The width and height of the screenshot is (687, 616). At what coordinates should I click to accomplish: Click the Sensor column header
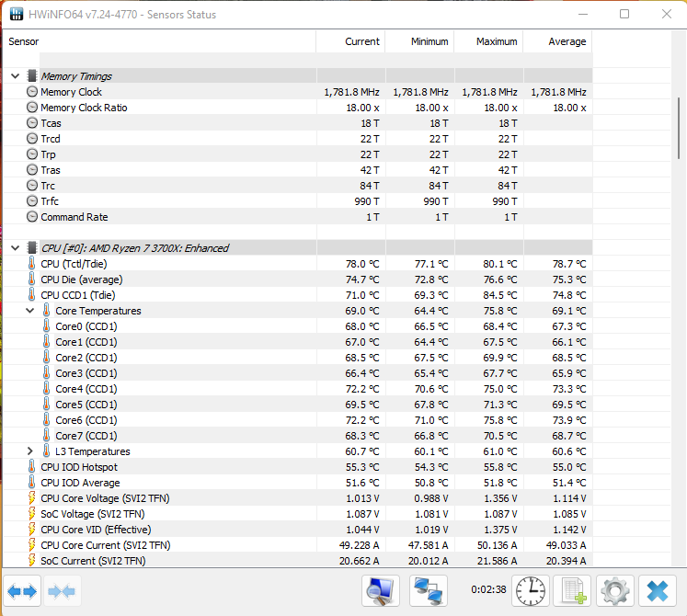click(159, 41)
